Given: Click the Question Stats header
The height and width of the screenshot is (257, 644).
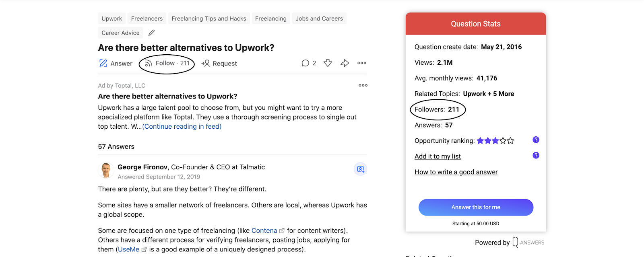Looking at the screenshot, I should click(476, 24).
